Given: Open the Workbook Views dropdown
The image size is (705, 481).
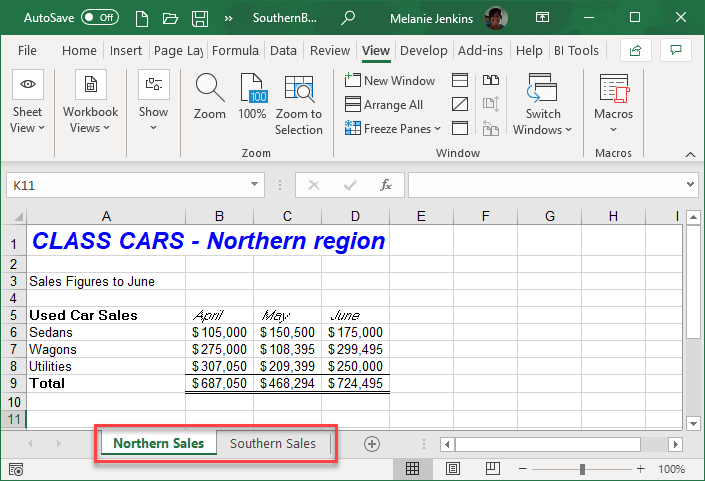Looking at the screenshot, I should (x=90, y=102).
